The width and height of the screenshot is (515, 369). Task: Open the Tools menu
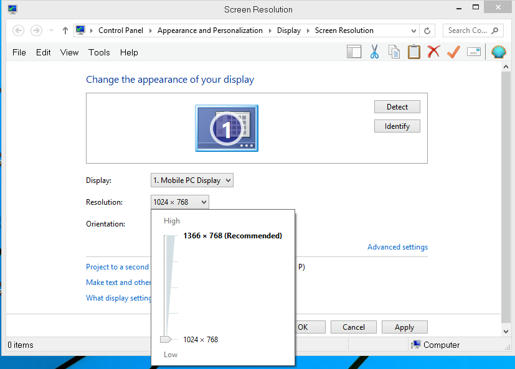[x=99, y=52]
